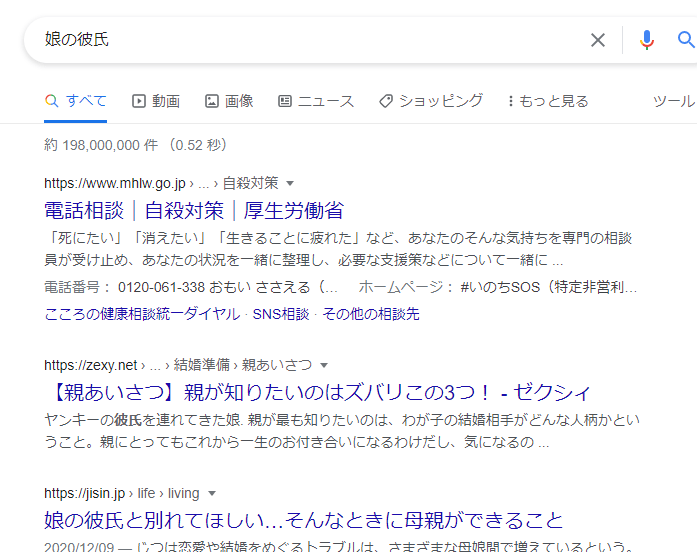
Task: Expand the arrow beside the mhlw.go.jp URL
Action: tap(290, 184)
